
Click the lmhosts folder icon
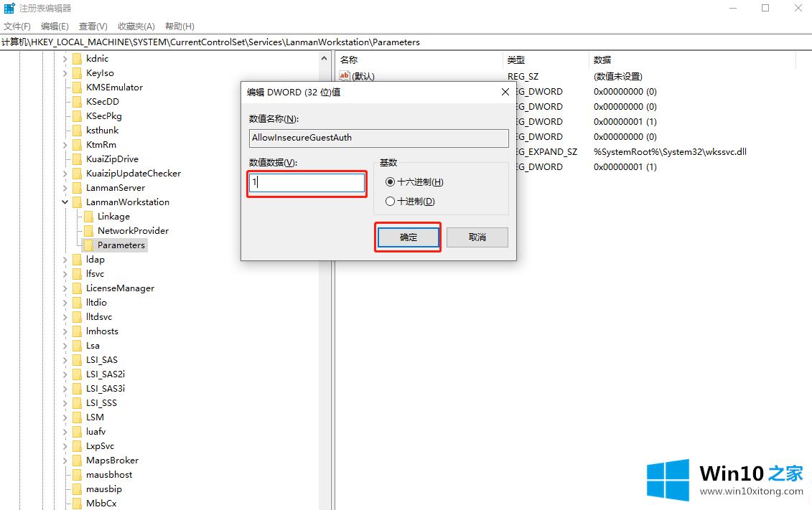pyautogui.click(x=77, y=331)
